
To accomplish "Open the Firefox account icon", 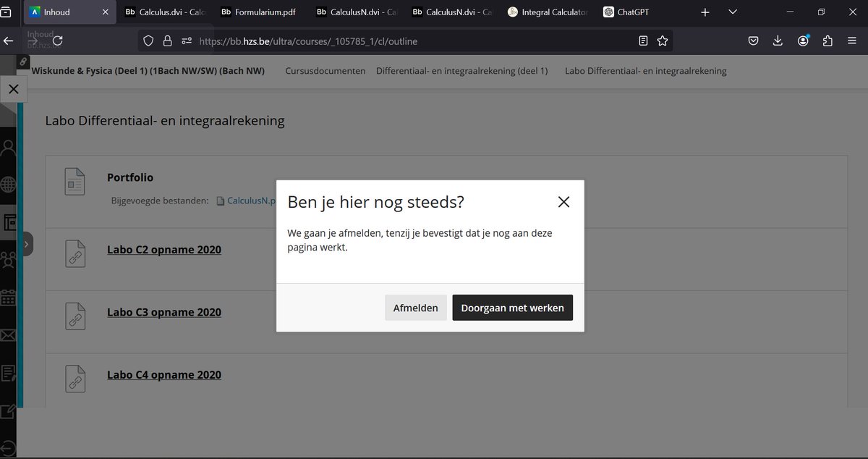I will [x=803, y=41].
